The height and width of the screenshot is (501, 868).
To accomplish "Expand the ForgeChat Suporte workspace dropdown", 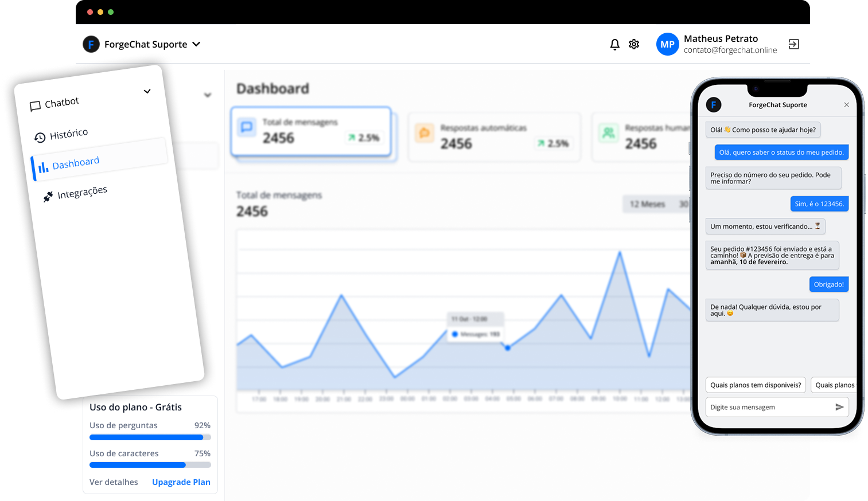I will pos(196,44).
